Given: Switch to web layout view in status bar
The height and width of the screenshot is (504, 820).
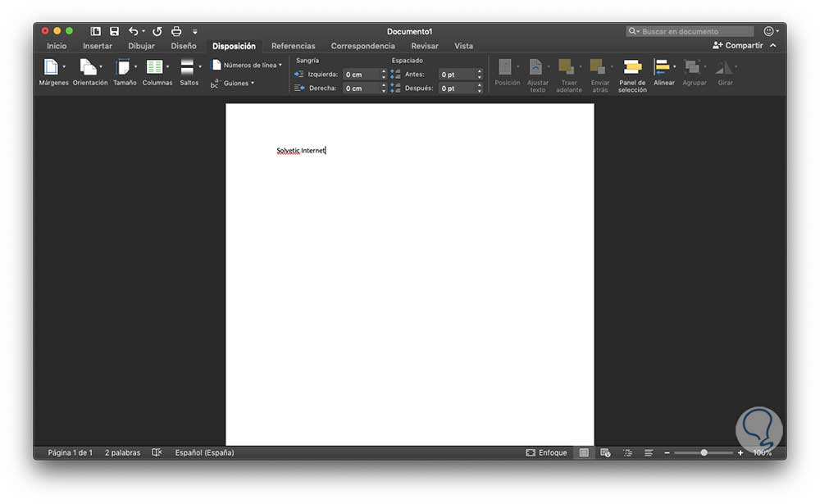Looking at the screenshot, I should coord(605,452).
